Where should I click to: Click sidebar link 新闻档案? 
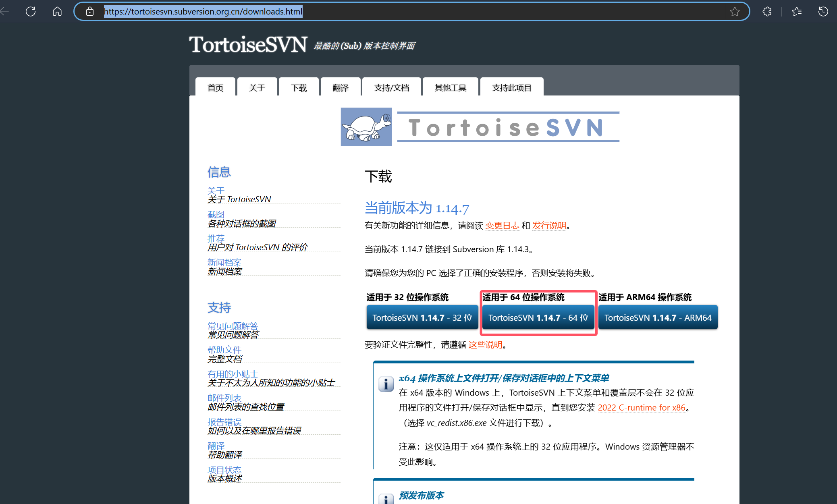(x=224, y=262)
